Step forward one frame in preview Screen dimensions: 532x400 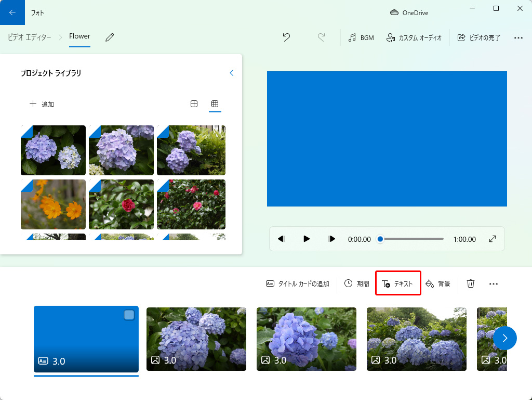[331, 239]
